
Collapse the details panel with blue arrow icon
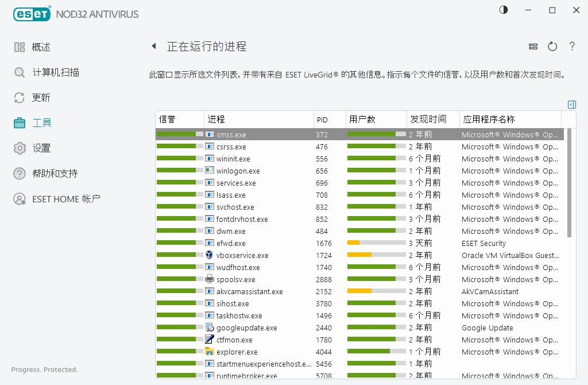pos(571,105)
